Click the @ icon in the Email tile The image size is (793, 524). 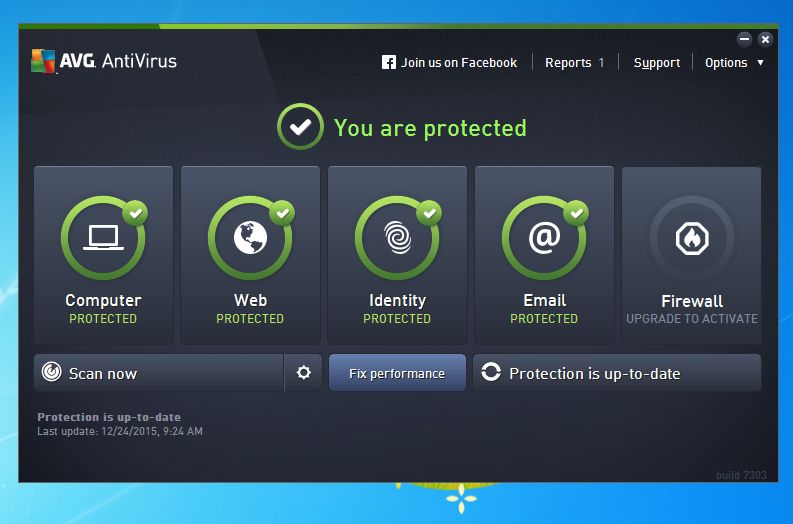pyautogui.click(x=544, y=237)
